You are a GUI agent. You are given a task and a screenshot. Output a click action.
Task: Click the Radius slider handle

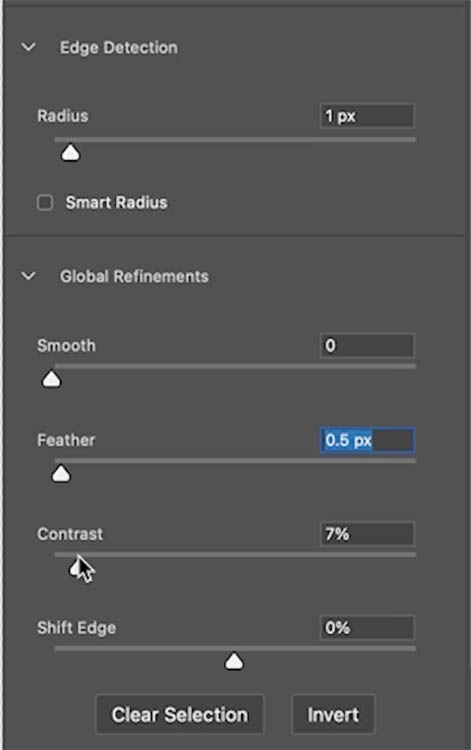tap(70, 153)
